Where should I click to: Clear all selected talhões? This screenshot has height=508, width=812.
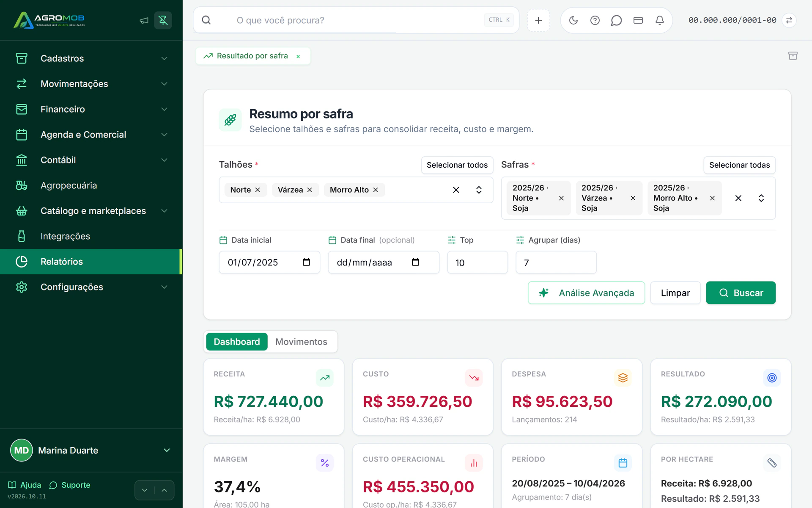coord(456,190)
